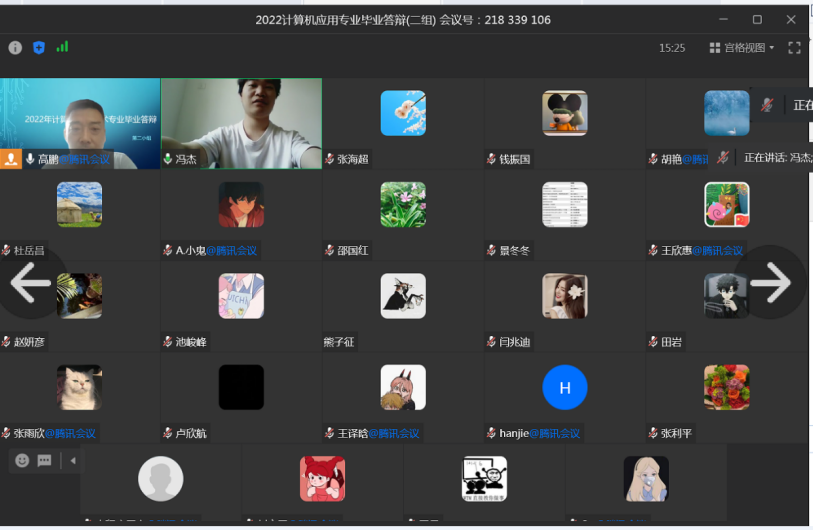Screen dimensions: 813x530
Task: Collapse the toolbar with the left triangle
Action: pyautogui.click(x=72, y=460)
